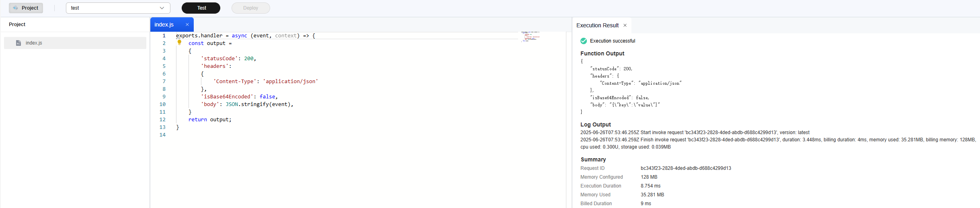Click the green Execution successful check icon
Viewport: 980px width, 208px height.
[584, 41]
